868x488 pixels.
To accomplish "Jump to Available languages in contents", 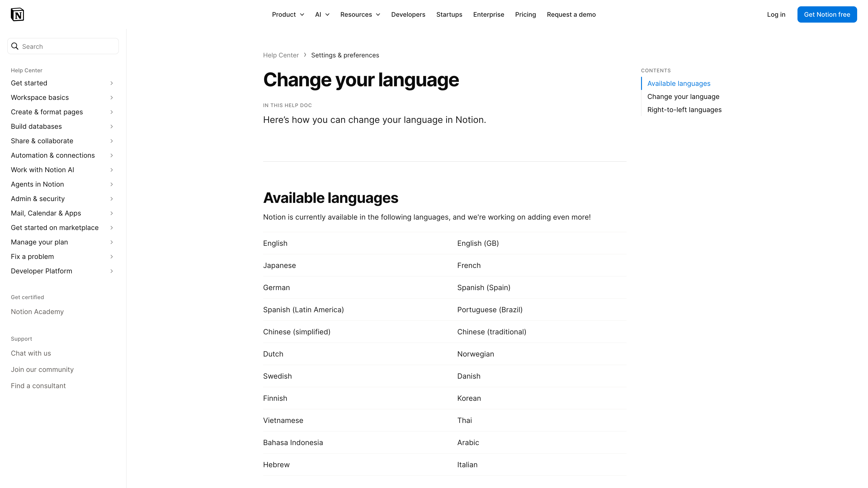I will 679,84.
